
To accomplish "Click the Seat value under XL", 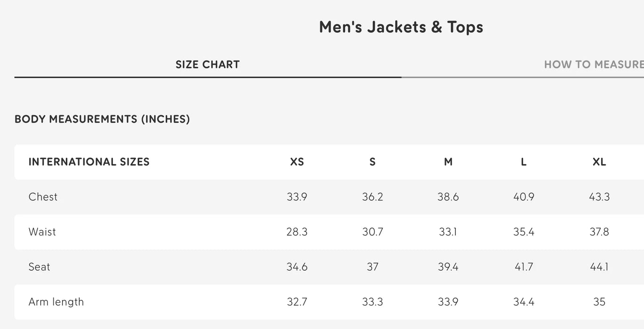I will tap(599, 266).
